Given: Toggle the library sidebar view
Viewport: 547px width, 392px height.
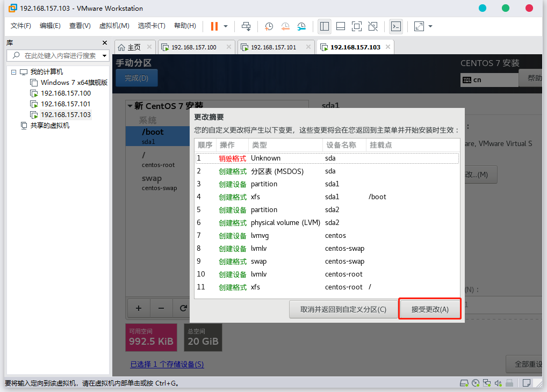Looking at the screenshot, I should pyautogui.click(x=325, y=26).
